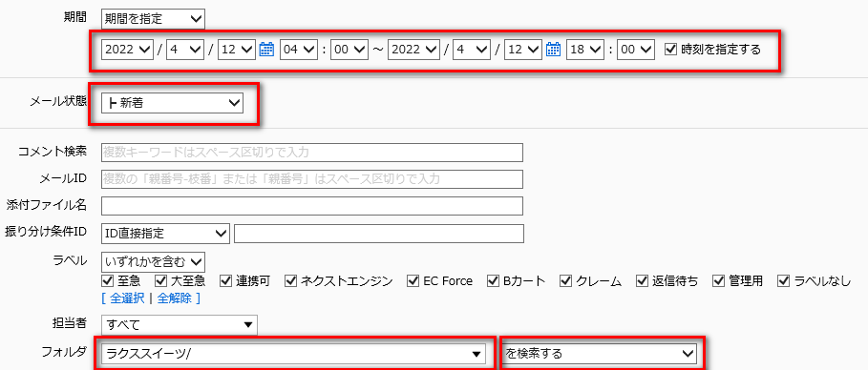Open the いずれかを含む label condition dropdown
Screen dimensions: 868x370
pyautogui.click(x=153, y=261)
